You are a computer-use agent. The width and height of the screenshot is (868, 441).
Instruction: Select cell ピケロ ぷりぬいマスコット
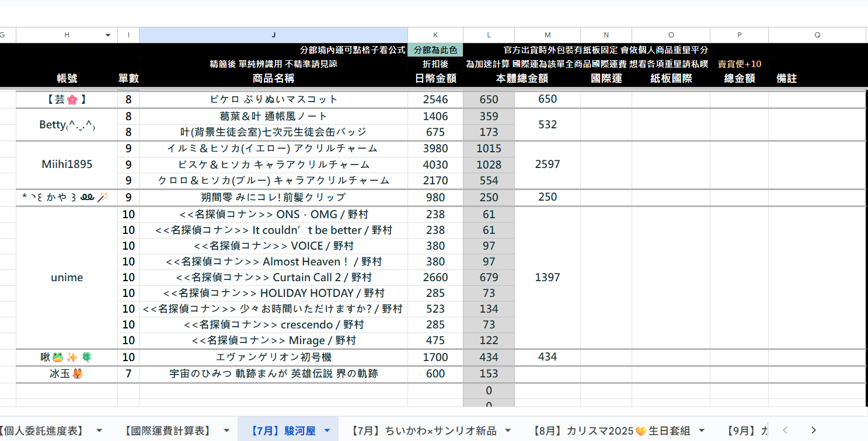click(273, 99)
